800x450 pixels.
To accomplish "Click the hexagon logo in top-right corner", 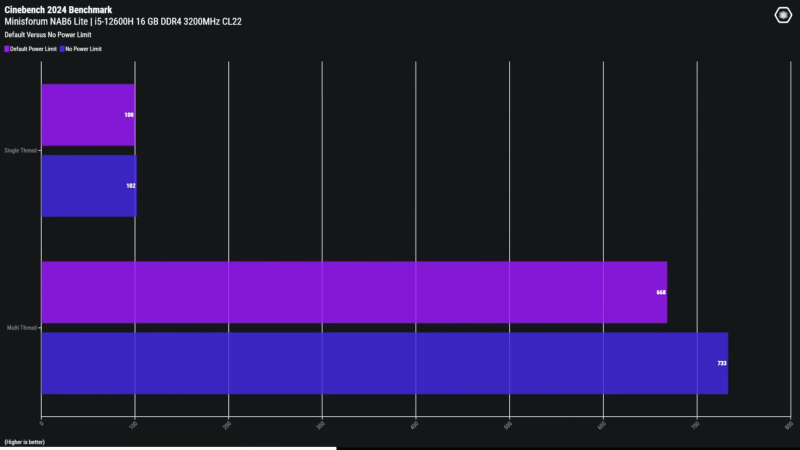I will click(783, 15).
